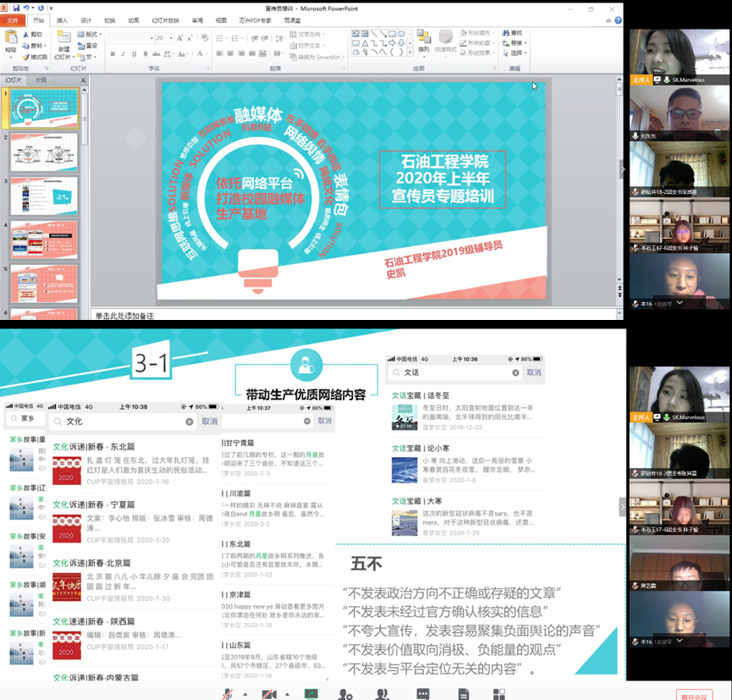Image resolution: width=732 pixels, height=700 pixels.
Task: Unmute the microphone in meeting toolbar
Action: point(228,693)
